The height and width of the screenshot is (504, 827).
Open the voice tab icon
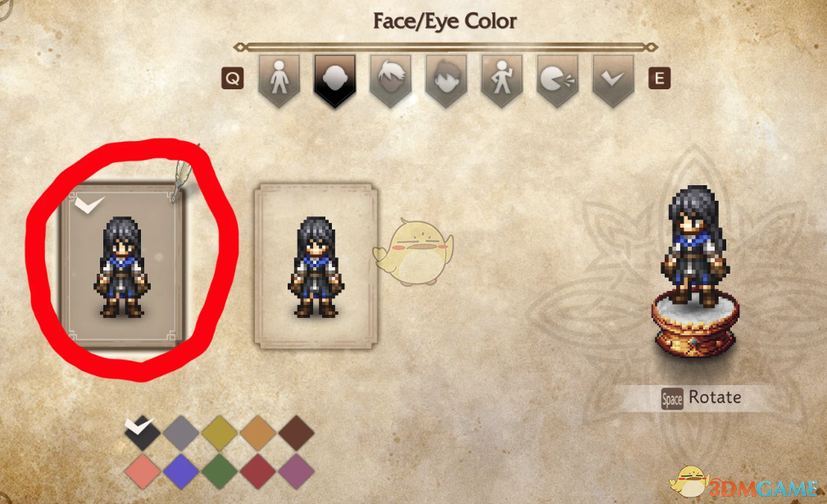(557, 80)
